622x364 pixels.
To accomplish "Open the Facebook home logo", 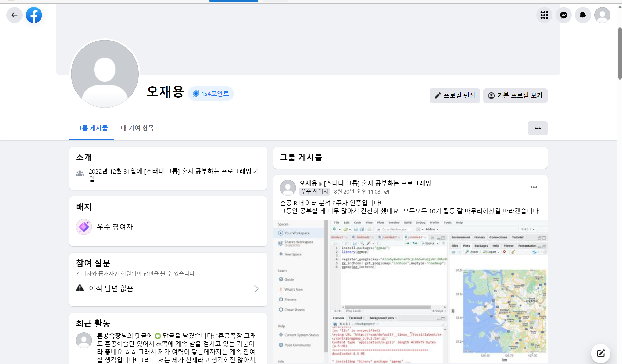I will 34,15.
